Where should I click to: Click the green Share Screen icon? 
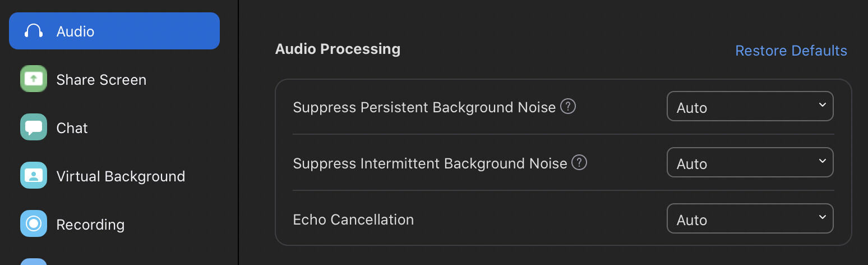pos(34,79)
